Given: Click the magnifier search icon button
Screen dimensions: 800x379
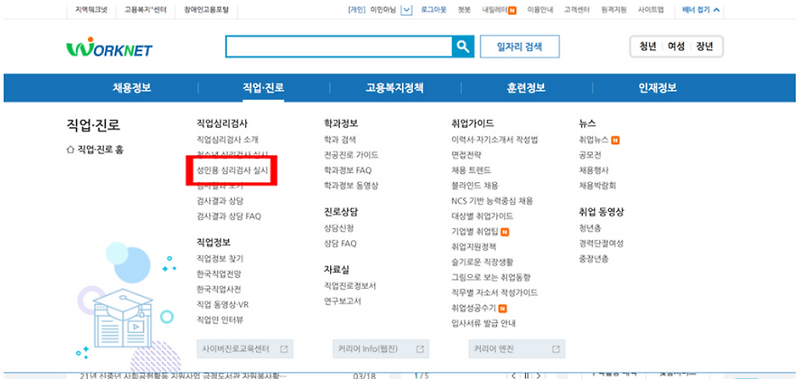Looking at the screenshot, I should click(463, 47).
